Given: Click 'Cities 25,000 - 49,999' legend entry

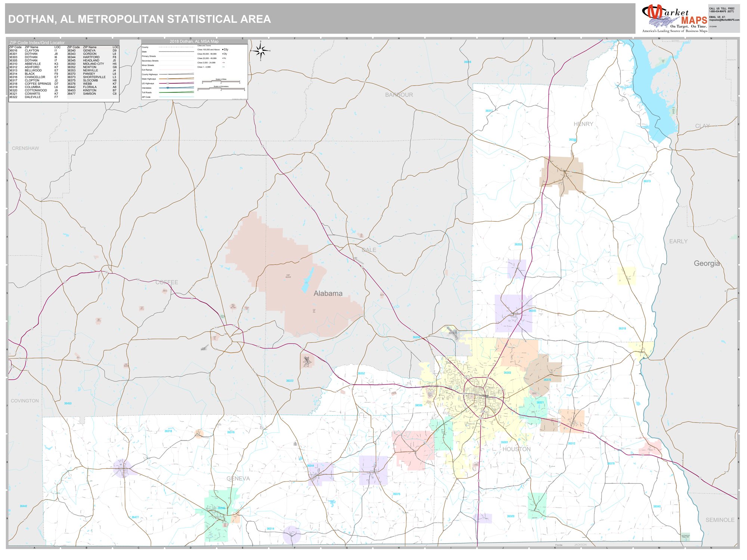Looking at the screenshot, I should pos(207,58).
